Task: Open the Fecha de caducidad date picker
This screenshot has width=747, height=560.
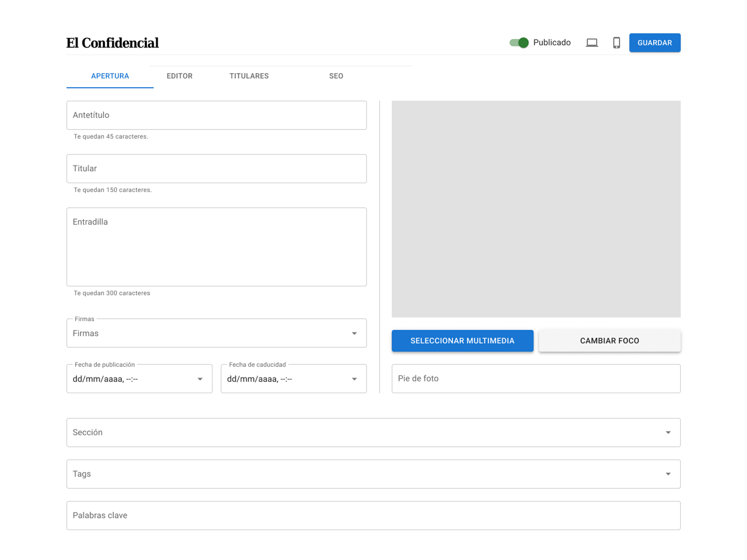Action: click(354, 379)
